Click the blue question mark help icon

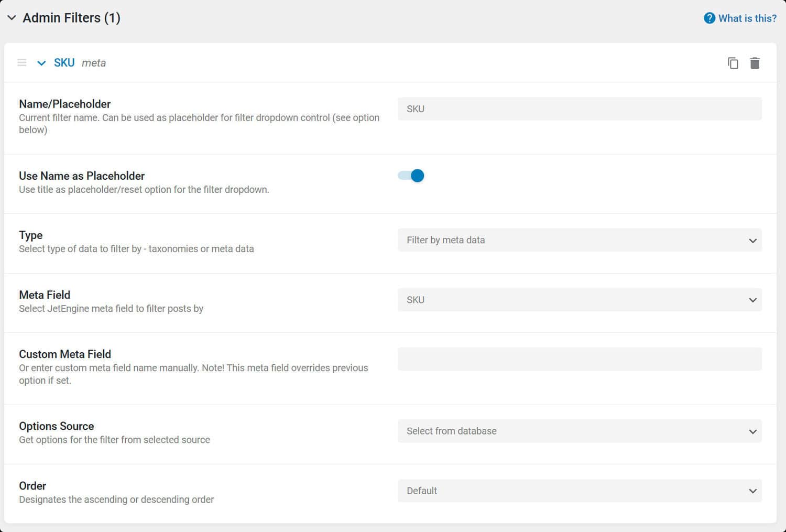point(709,18)
